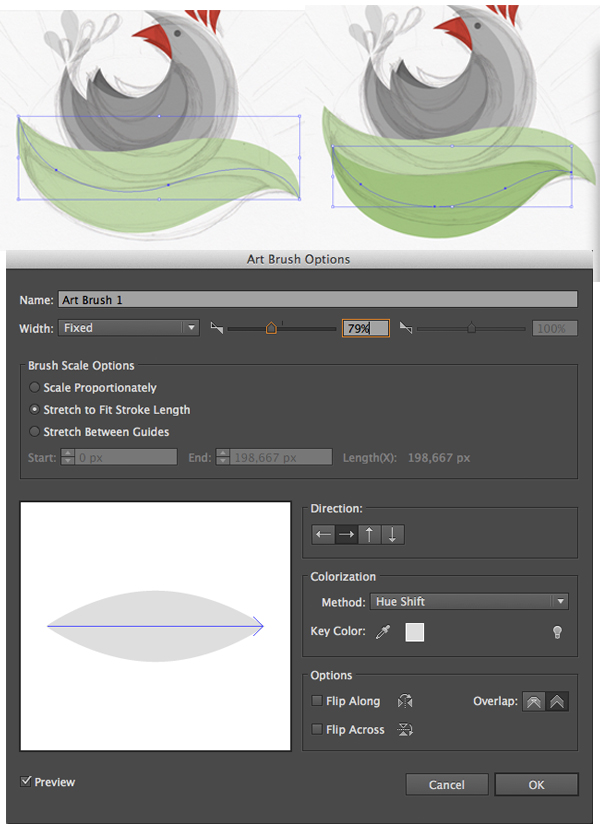Viewport: 600px width, 834px height.
Task: Select the left-pointing direction arrow
Action: (324, 534)
